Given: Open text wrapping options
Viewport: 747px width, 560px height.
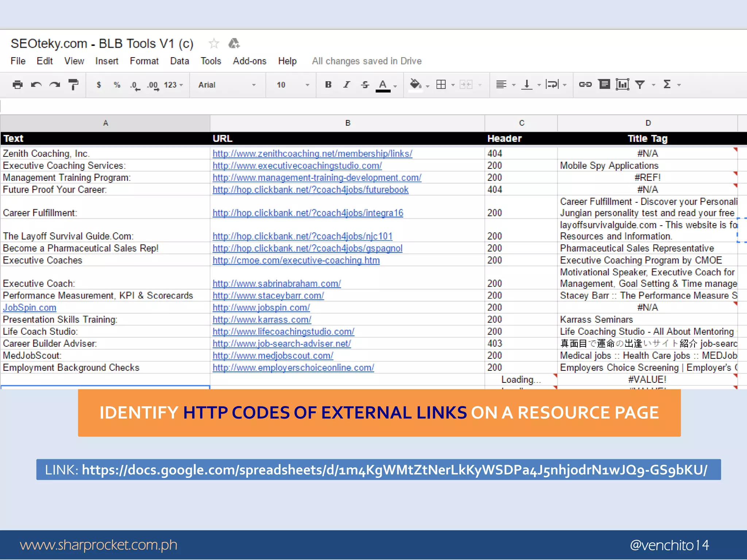Looking at the screenshot, I should click(x=552, y=85).
